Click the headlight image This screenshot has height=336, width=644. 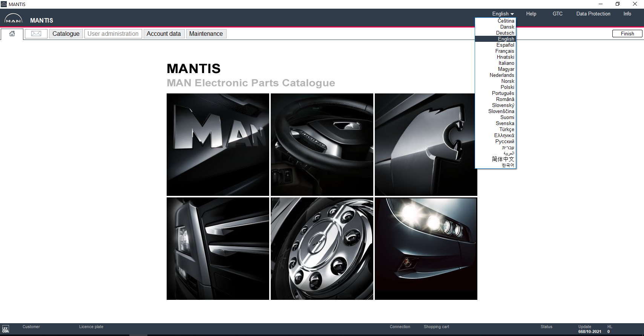pyautogui.click(x=426, y=249)
